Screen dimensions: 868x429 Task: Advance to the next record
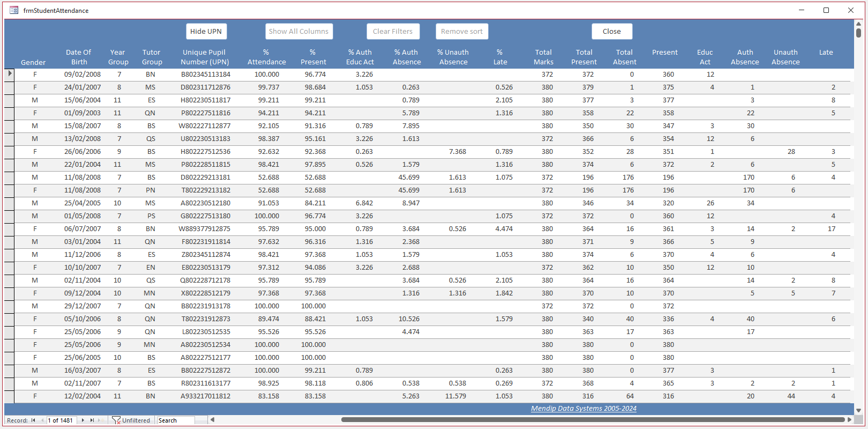tap(83, 420)
